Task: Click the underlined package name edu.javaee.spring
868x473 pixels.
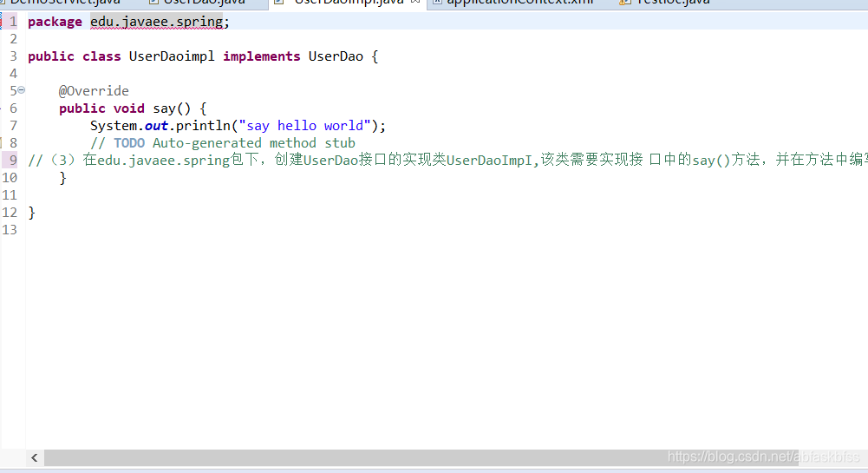Action: (x=157, y=22)
